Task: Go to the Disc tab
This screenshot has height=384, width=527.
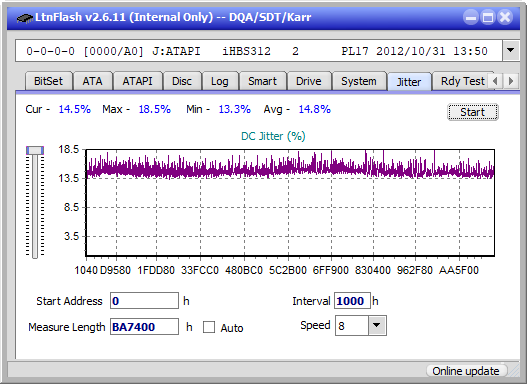Action: click(182, 81)
